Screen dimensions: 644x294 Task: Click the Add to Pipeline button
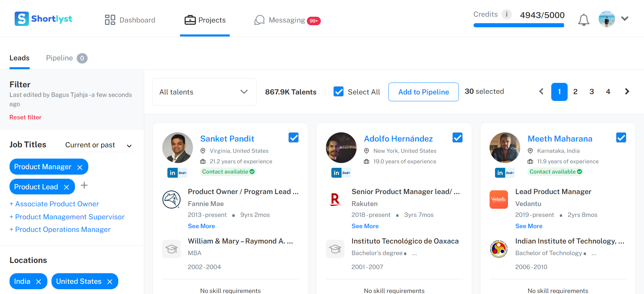[423, 92]
